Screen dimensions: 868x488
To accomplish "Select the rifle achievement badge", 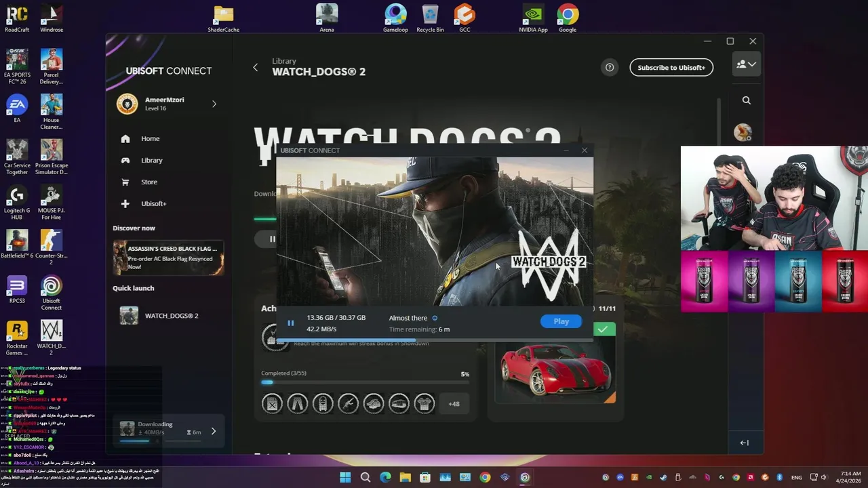I will (x=348, y=404).
